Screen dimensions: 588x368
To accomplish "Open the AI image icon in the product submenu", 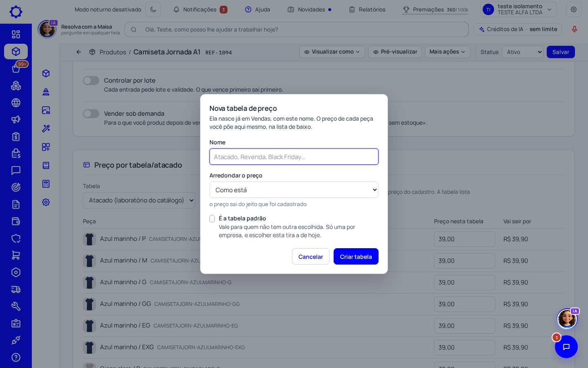I will (46, 110).
